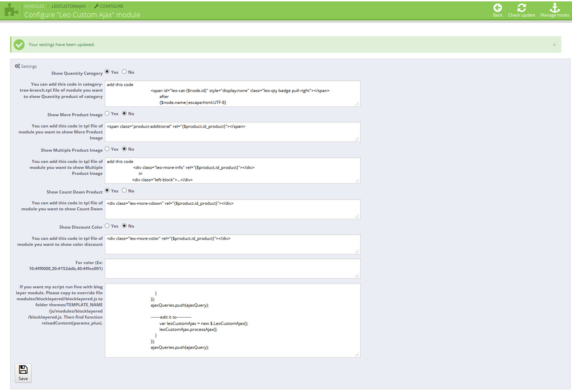
Task: Select No for Show More Product Image
Action: pyautogui.click(x=124, y=113)
